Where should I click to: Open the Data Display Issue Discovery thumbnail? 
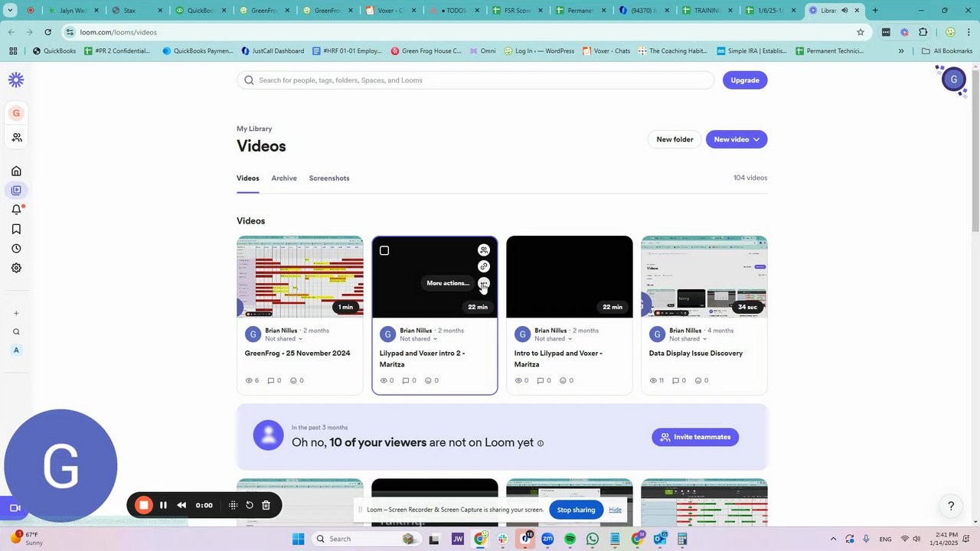tap(704, 276)
